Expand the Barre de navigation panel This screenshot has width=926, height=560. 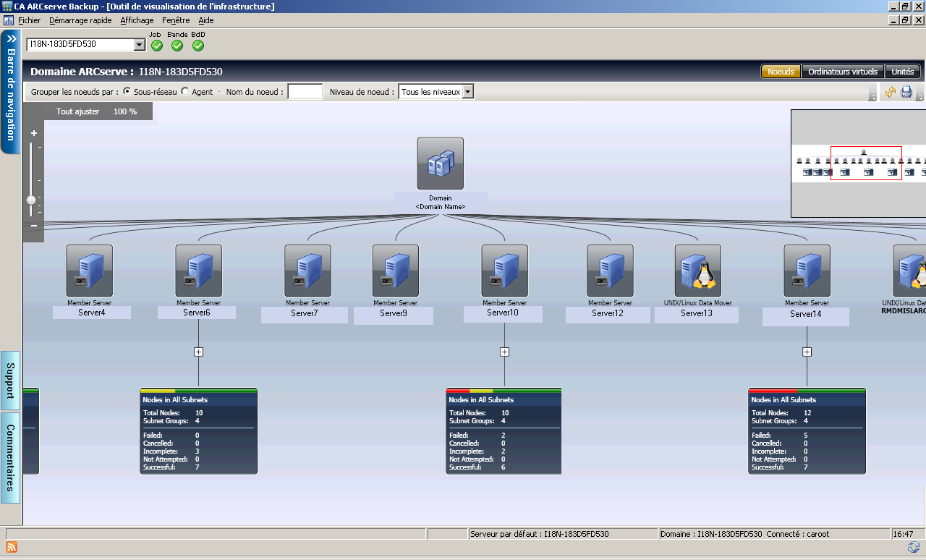click(x=11, y=92)
